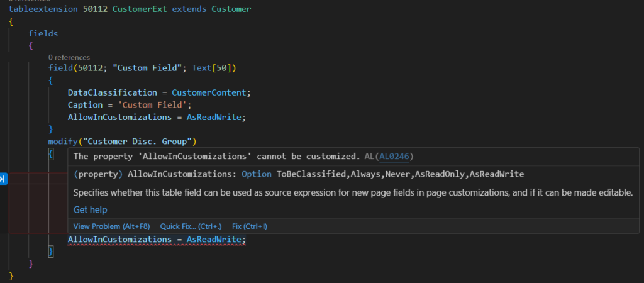The width and height of the screenshot is (644, 283).
Task: Click Fix (Ctrl+I) action
Action: tap(250, 226)
